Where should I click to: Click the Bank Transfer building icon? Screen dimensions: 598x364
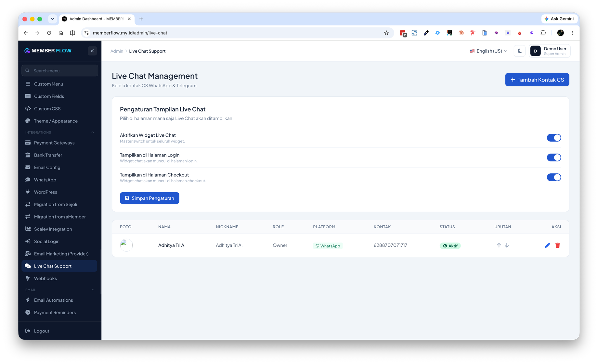pos(28,155)
